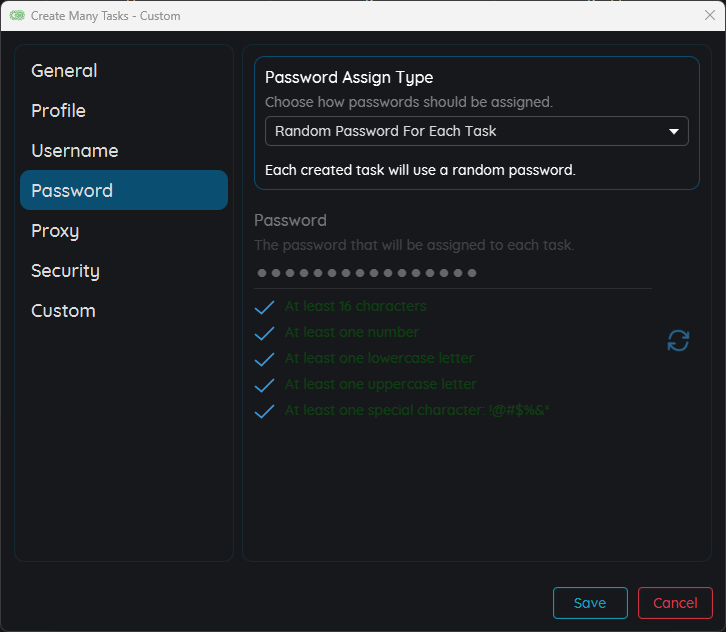726x632 pixels.
Task: Click the checkmark beside 'At least one special character'
Action: click(265, 411)
